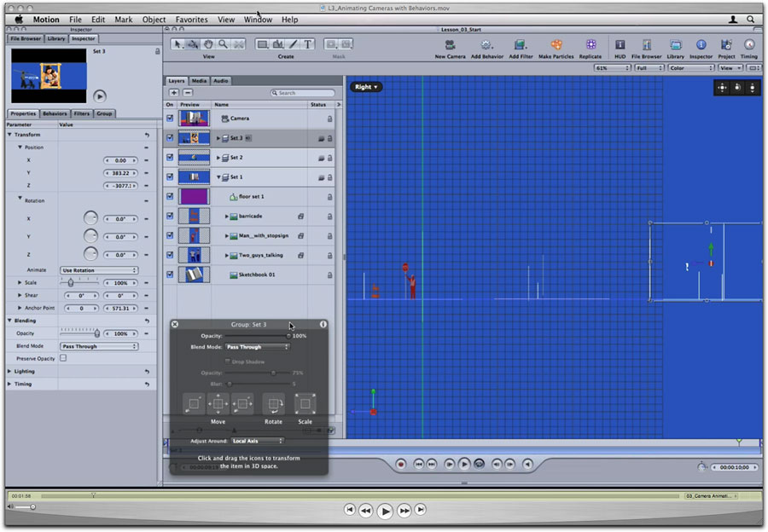Click the HUD Move Z icon on the left
Screen dimensions: 768x532
tap(194, 404)
